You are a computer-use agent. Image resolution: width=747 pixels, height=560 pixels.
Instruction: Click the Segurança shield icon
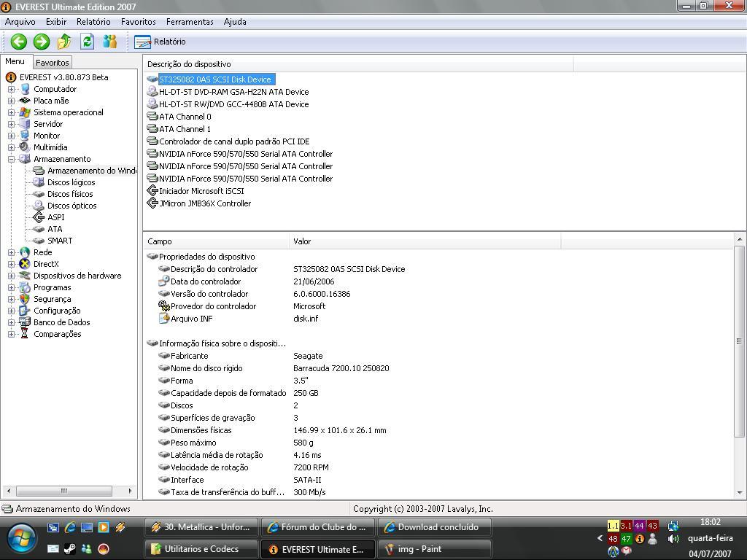25,299
